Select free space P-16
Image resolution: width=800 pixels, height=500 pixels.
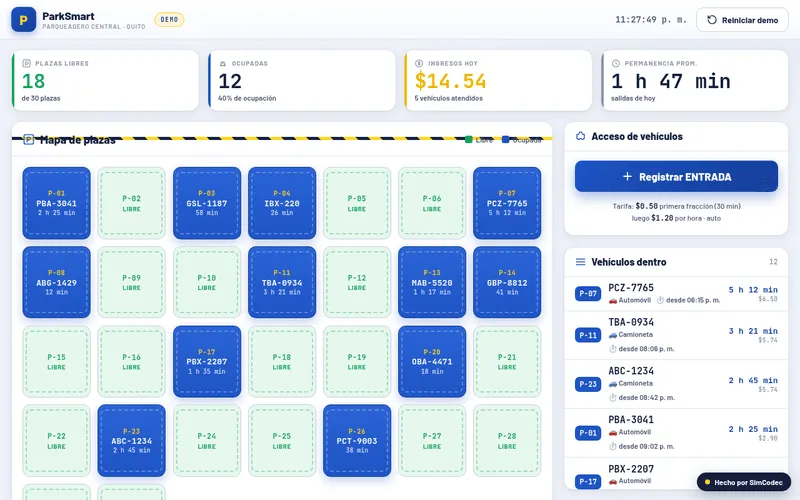pos(132,362)
